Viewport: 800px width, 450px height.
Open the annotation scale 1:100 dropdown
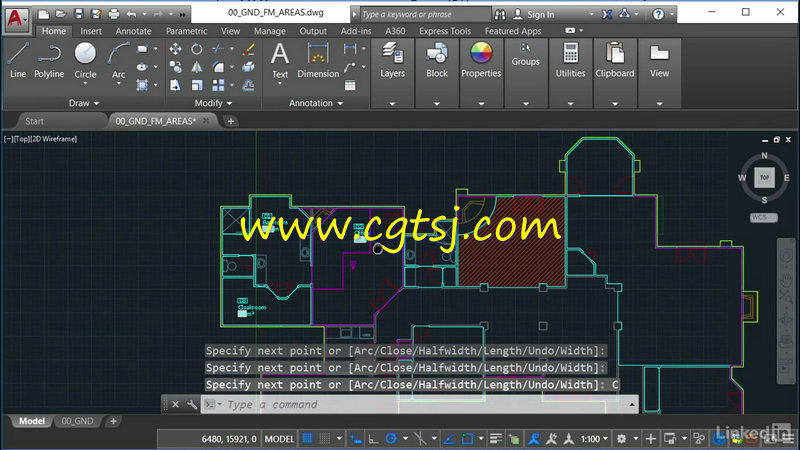tap(595, 439)
